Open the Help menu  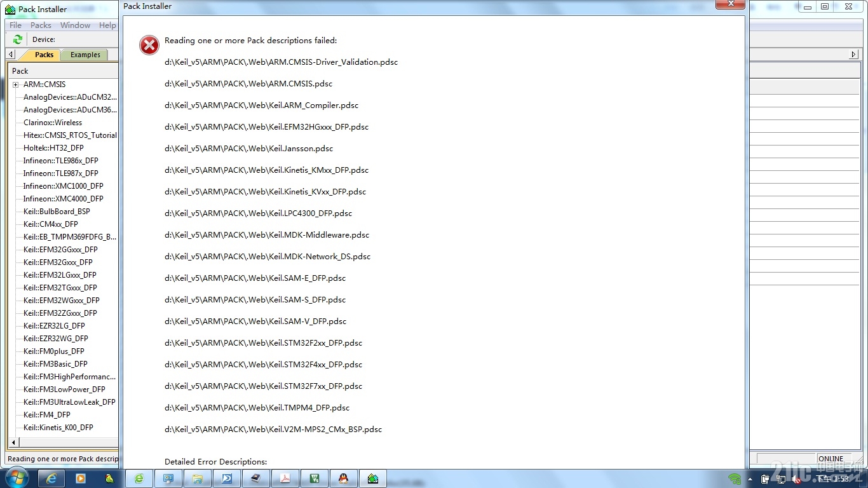click(107, 25)
